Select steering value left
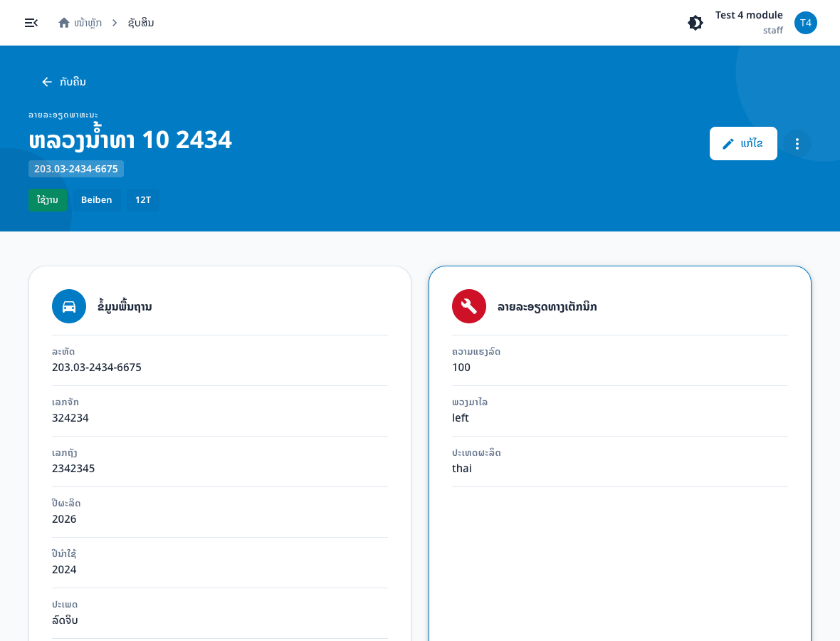 pos(460,417)
